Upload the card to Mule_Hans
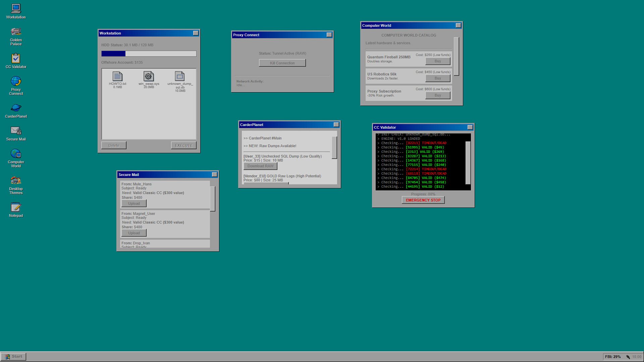Viewport: 644px width, 362px height. click(x=134, y=203)
